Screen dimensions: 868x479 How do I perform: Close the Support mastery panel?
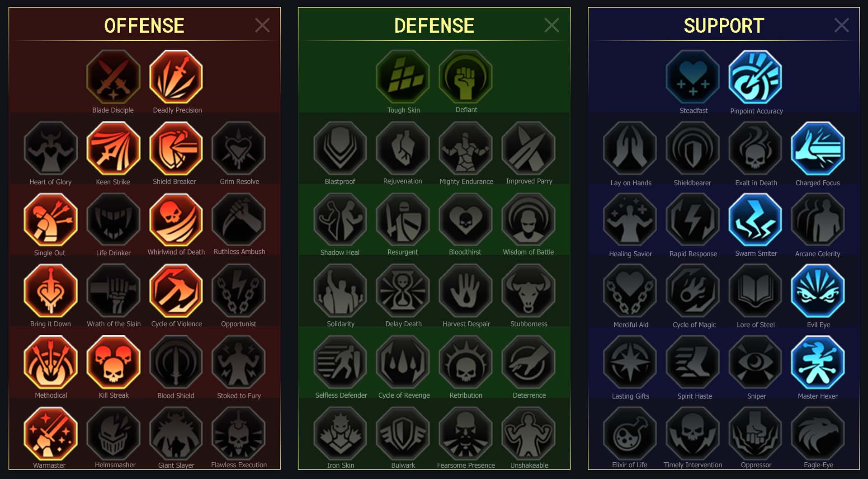coord(841,25)
